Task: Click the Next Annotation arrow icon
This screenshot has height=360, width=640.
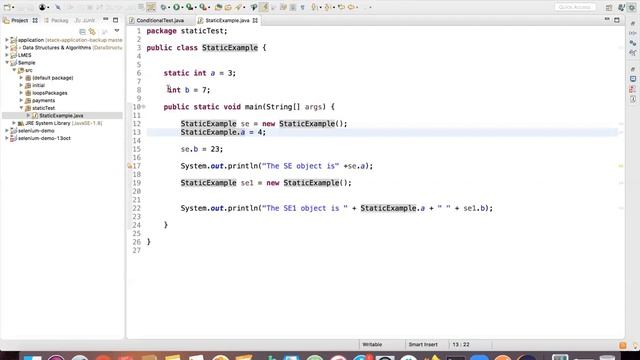Action: (x=315, y=7)
